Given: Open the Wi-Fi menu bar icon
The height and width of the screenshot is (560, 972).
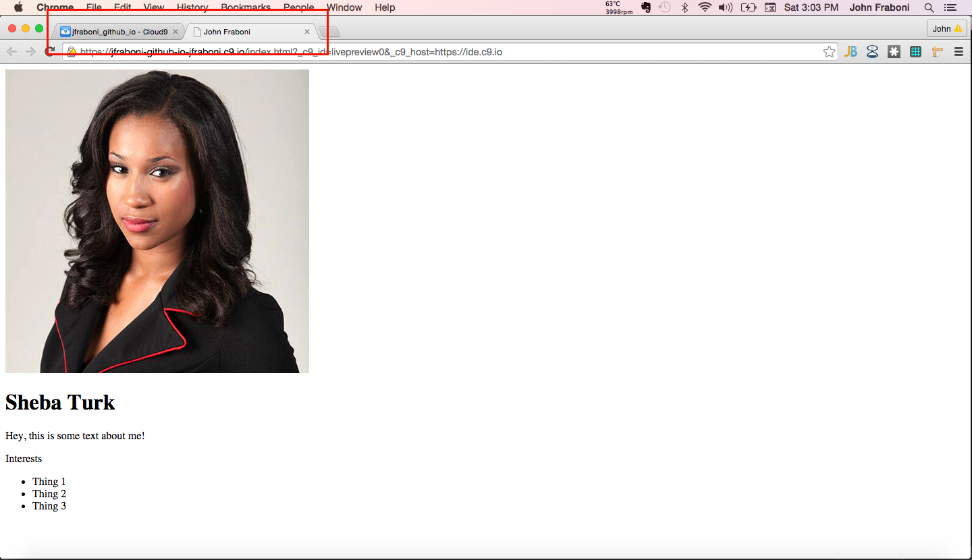Looking at the screenshot, I should (x=705, y=7).
